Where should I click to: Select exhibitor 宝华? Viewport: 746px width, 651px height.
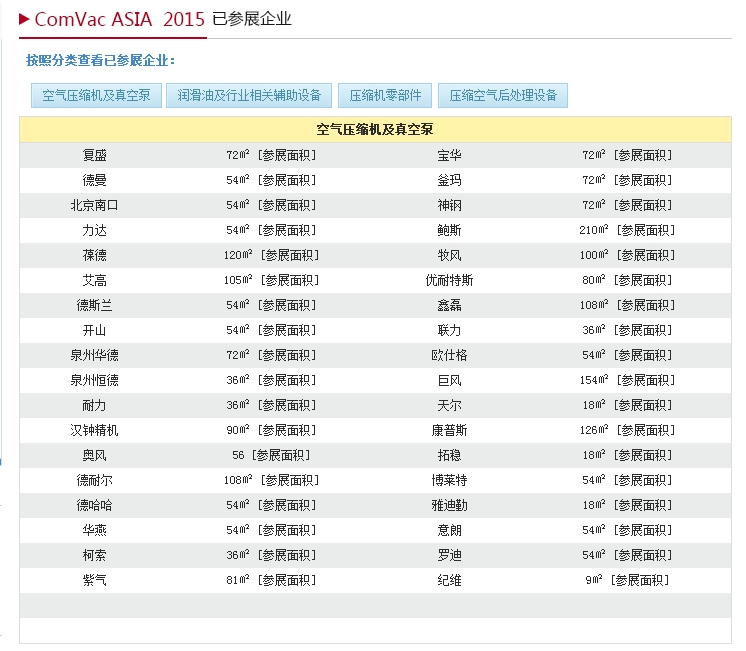tap(449, 155)
